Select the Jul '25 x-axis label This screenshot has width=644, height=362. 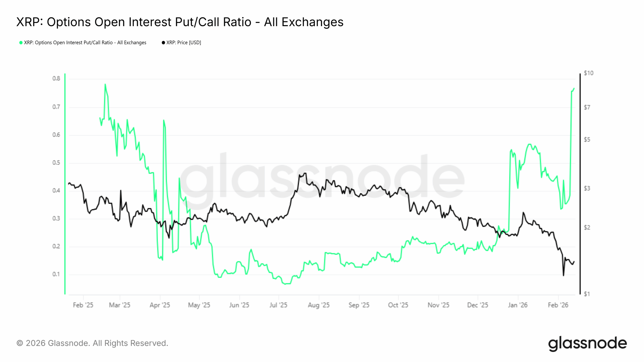pos(278,305)
